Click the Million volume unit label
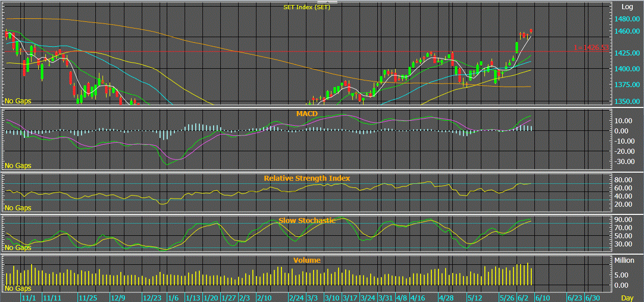 coord(625,260)
